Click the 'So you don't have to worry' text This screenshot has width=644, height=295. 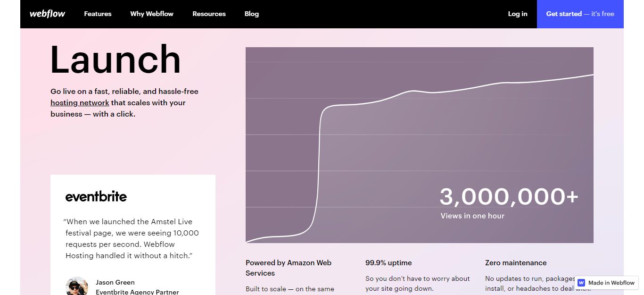(x=418, y=283)
